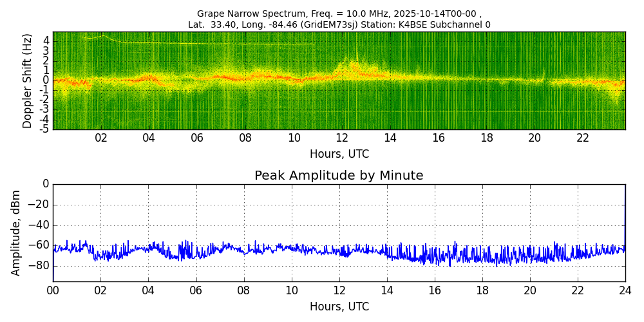Click the -5 tick on the Doppler axis
The width and height of the screenshot is (644, 322).
[x=45, y=129]
